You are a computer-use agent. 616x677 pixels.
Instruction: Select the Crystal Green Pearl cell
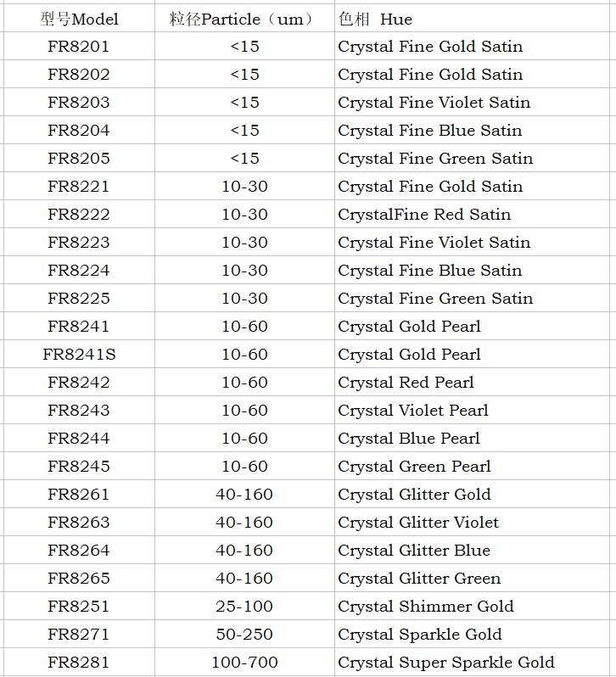click(x=414, y=467)
